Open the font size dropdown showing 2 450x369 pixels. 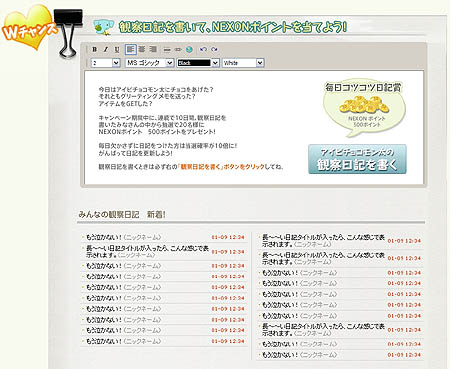pos(105,63)
